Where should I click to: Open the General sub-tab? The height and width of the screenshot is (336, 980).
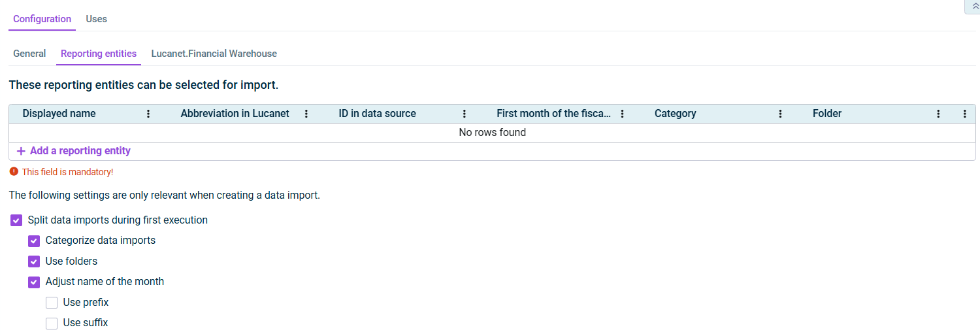coord(29,54)
